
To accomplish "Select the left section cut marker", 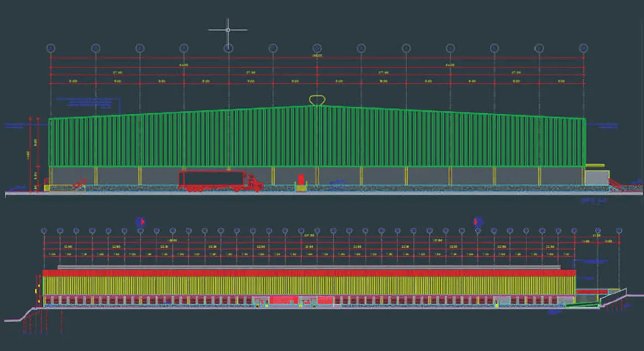I will click(140, 221).
